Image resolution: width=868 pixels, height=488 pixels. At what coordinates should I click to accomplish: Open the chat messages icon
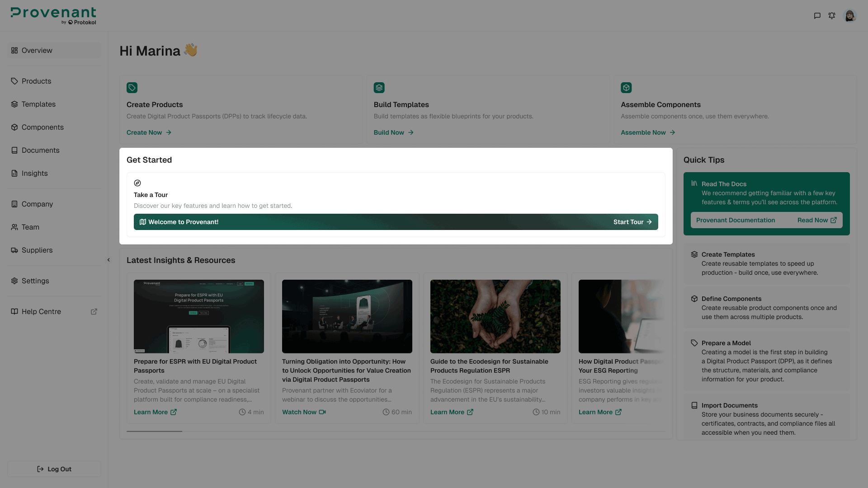(x=817, y=16)
